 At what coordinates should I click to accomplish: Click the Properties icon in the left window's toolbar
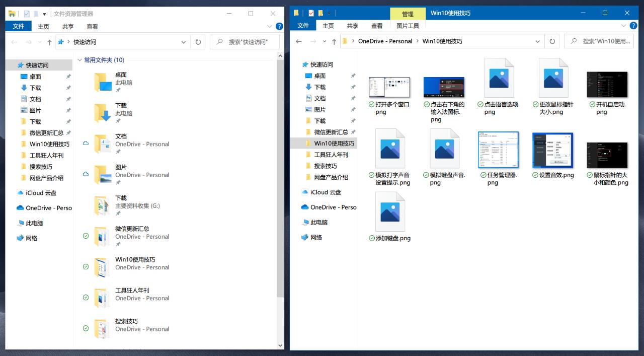coord(26,14)
